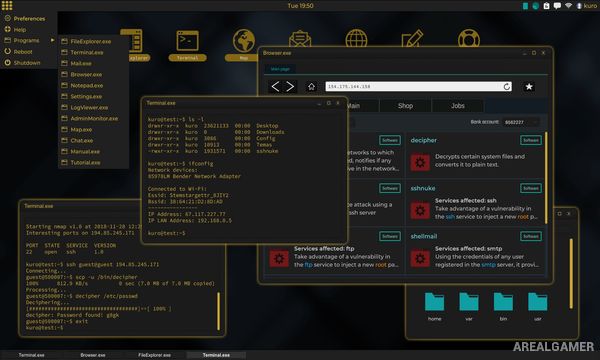Click the browser forward arrow
Screen dimensions: 600x360
(x=290, y=86)
